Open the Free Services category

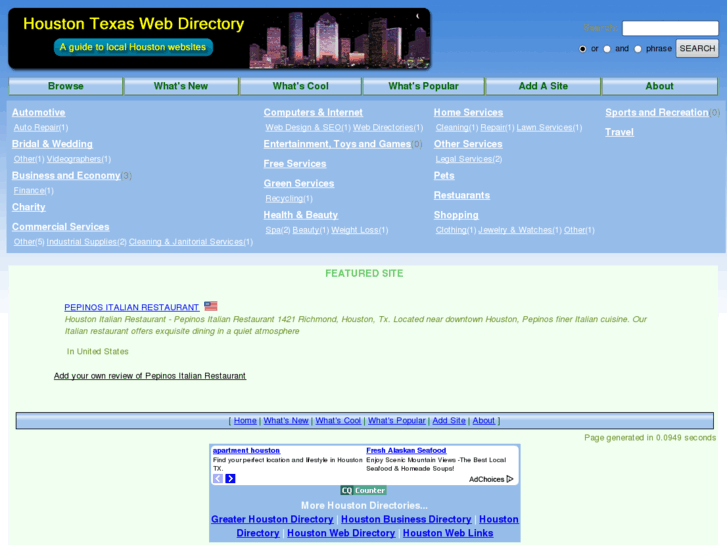[x=295, y=164]
